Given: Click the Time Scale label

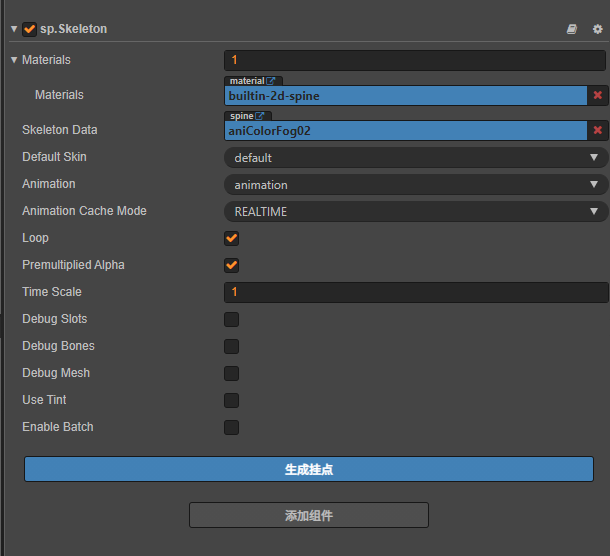Looking at the screenshot, I should [x=52, y=291].
